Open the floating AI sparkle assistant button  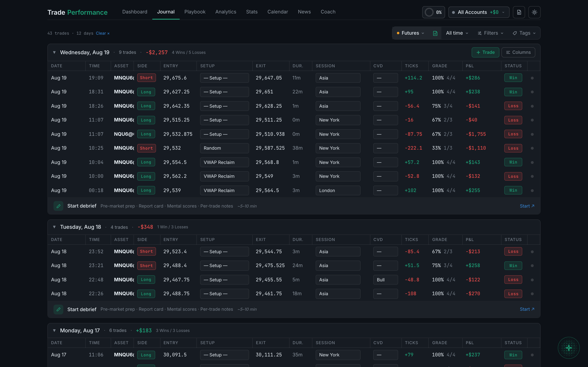569,348
